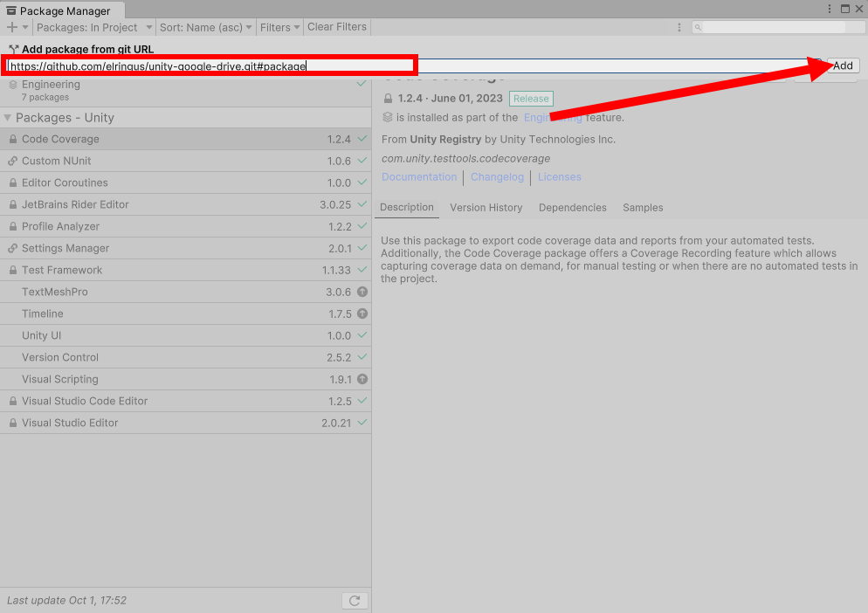
Task: Switch to the Description tab
Action: (407, 208)
